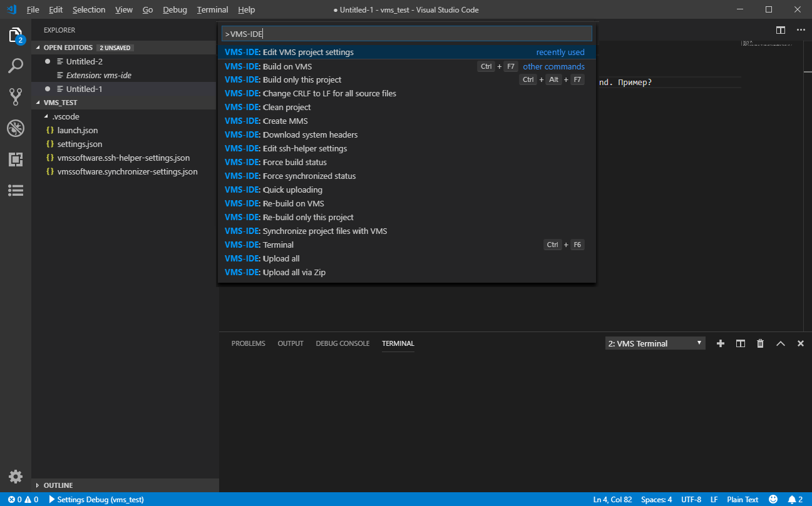Run VMS-IDE: Create MMS command

pos(407,121)
